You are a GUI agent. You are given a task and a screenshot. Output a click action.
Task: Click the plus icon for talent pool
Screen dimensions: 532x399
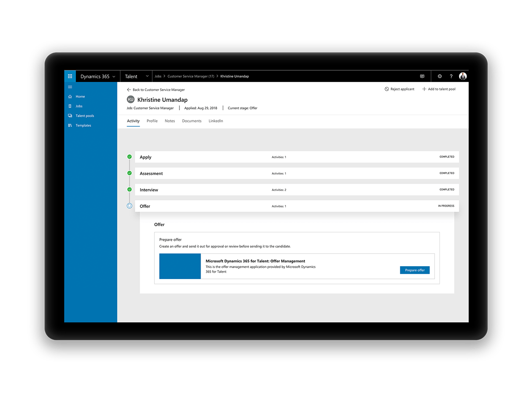424,89
